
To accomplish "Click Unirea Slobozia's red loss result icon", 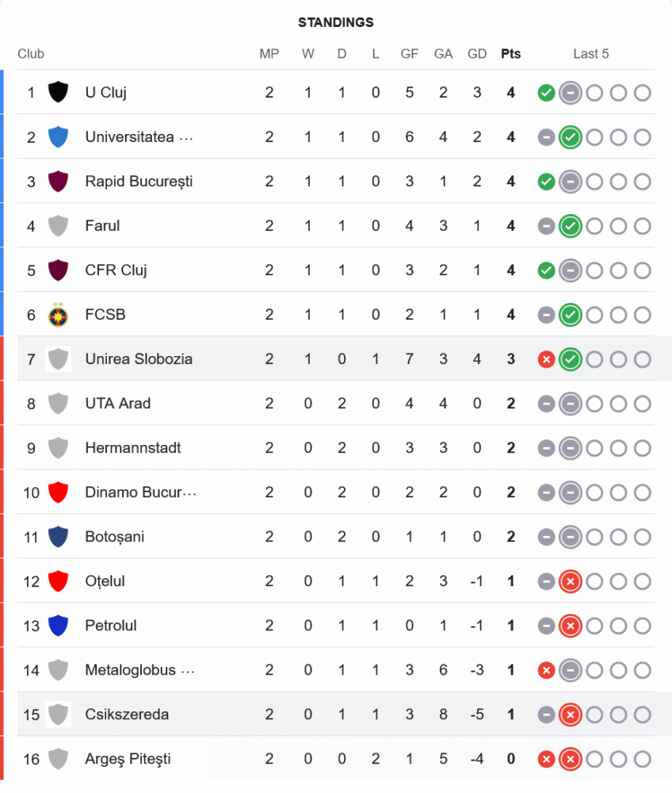I will pyautogui.click(x=546, y=359).
